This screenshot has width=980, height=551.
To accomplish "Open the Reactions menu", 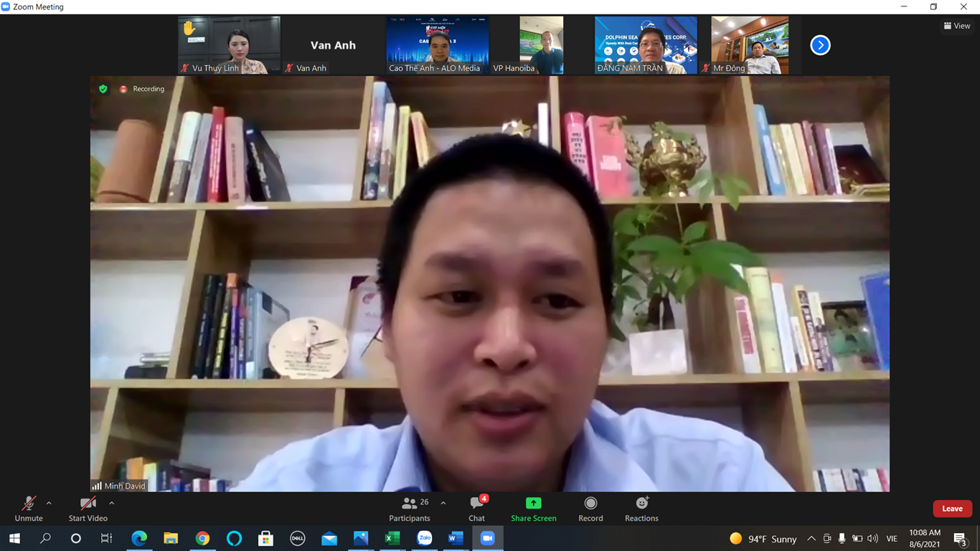I will tap(641, 509).
